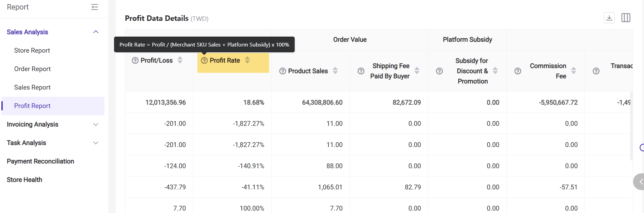Click the Product Sales header label
This screenshot has height=213, width=644.
[x=308, y=71]
